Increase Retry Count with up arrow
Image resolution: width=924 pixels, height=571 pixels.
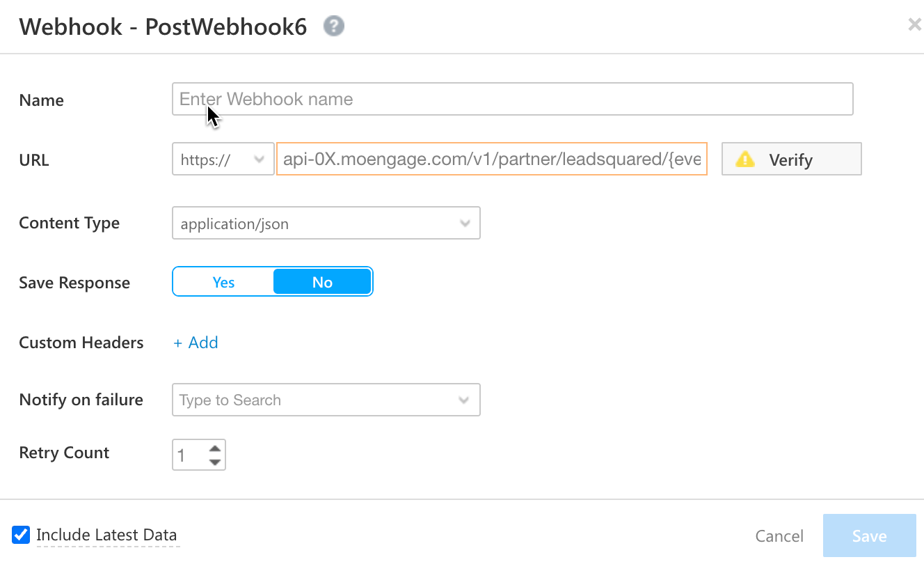[215, 448]
